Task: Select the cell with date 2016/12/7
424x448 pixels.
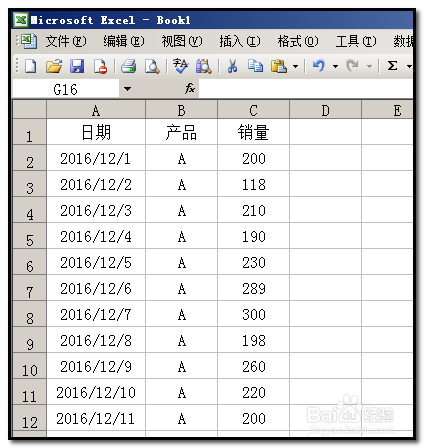Action: [x=96, y=314]
